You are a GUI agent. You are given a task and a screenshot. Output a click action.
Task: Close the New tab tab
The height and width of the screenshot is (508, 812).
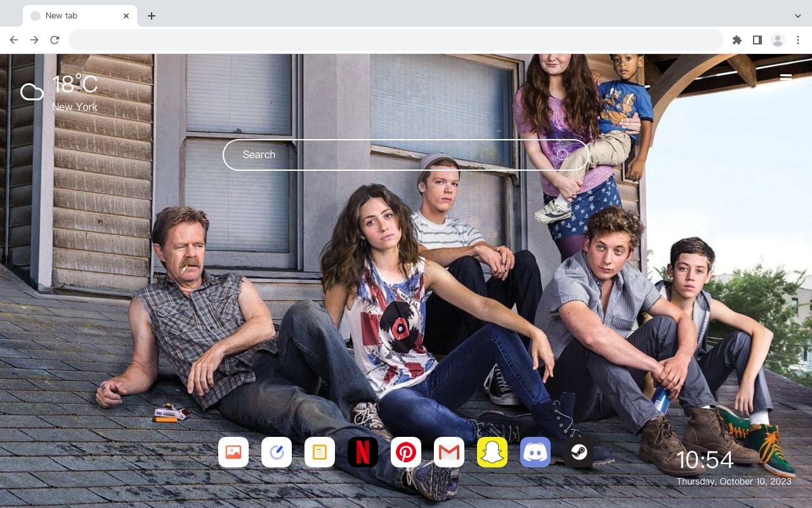(126, 16)
